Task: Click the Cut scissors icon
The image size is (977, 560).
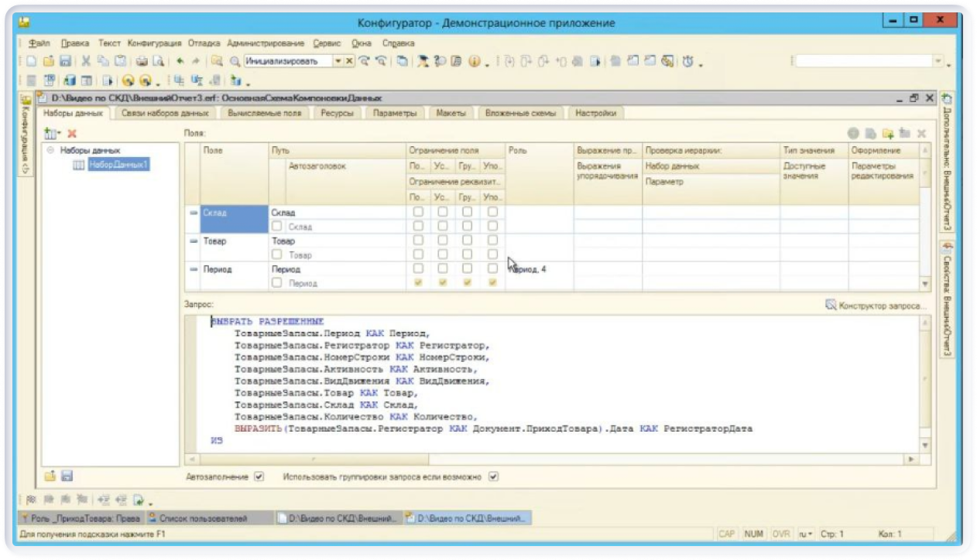Action: (x=86, y=61)
